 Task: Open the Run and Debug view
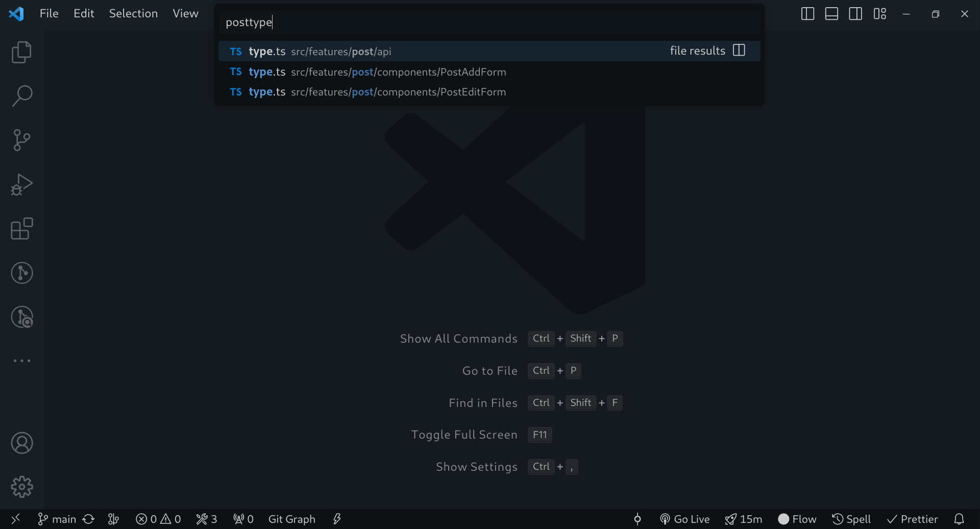click(x=21, y=184)
